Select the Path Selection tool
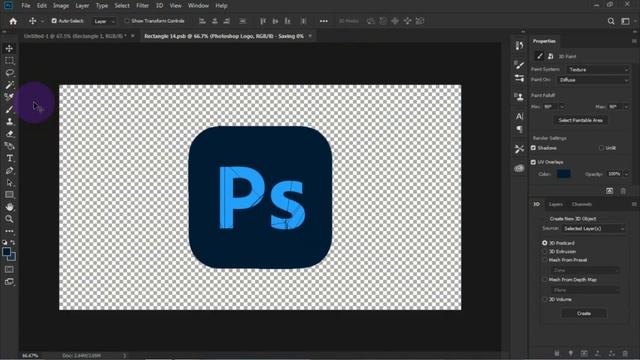Screen dimensions: 640x360 point(9,183)
